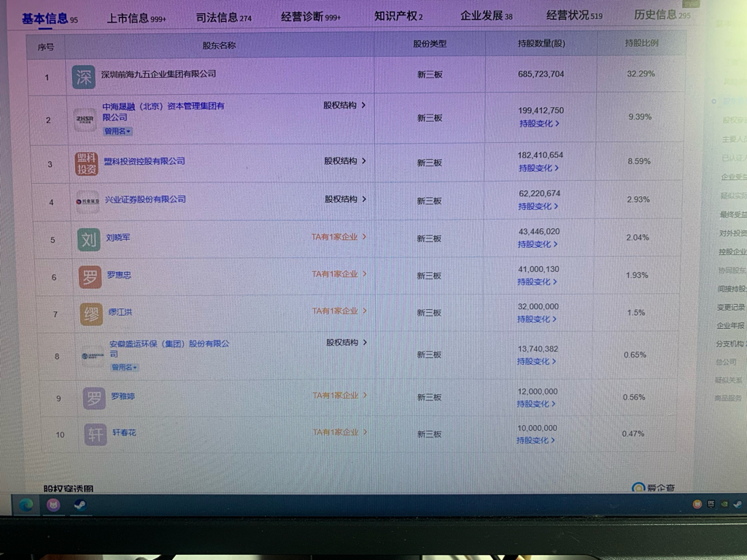The image size is (747, 560).
Task: View 持股变化 for 43,446,020 shares
Action: coord(538,244)
